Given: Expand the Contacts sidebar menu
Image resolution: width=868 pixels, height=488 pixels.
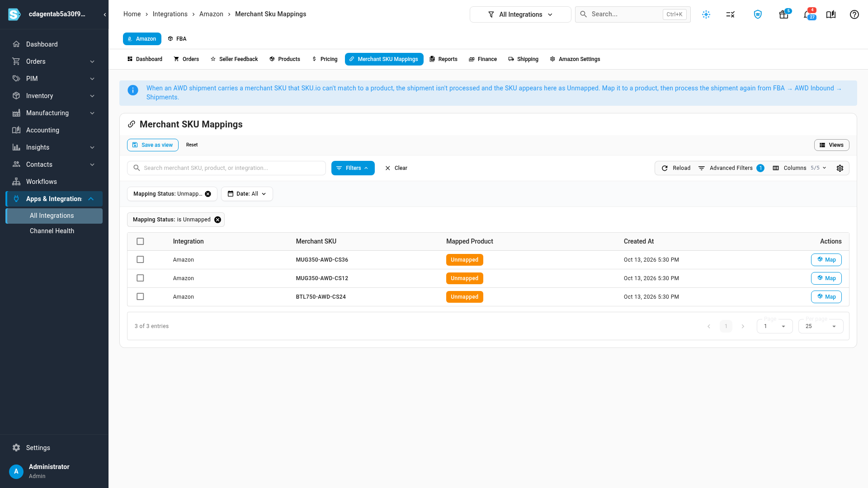Looking at the screenshot, I should pyautogui.click(x=54, y=164).
